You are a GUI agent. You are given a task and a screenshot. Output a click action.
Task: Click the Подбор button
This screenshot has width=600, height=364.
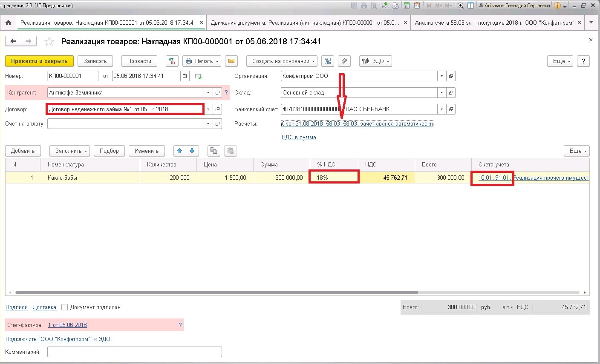(x=109, y=151)
